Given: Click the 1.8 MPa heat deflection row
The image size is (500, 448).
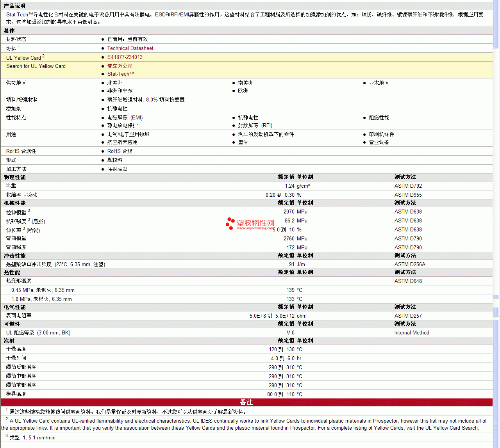Looking at the screenshot, I should click(246, 299).
